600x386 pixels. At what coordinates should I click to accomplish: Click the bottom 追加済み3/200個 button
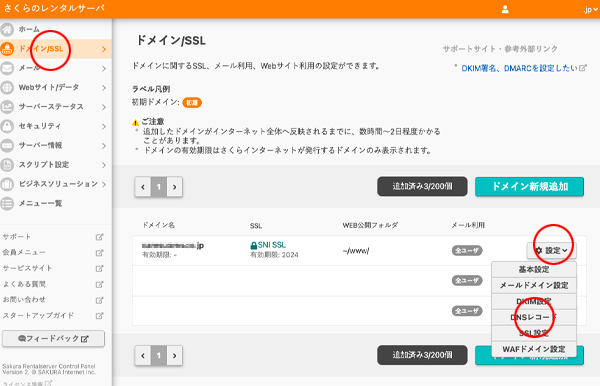coord(422,355)
